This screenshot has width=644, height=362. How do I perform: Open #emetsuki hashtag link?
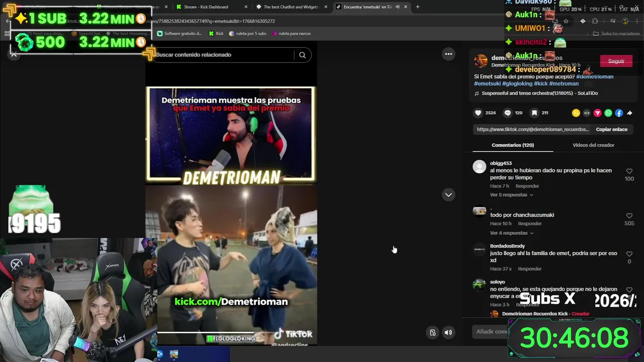click(x=487, y=83)
